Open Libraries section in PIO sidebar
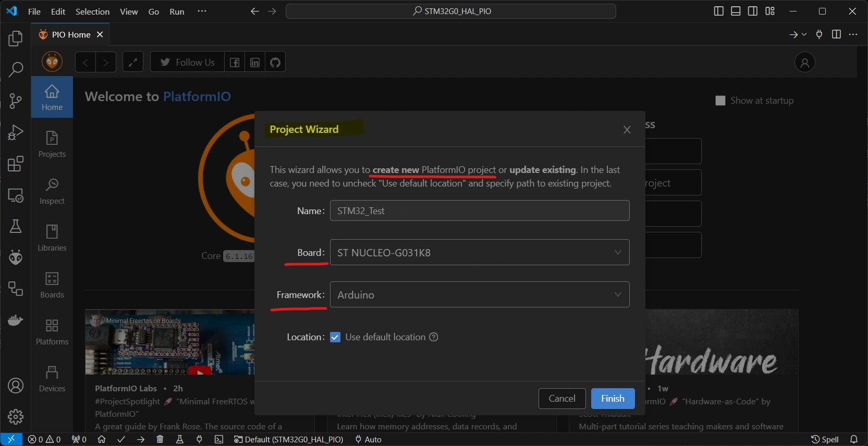This screenshot has height=446, width=868. (x=52, y=238)
